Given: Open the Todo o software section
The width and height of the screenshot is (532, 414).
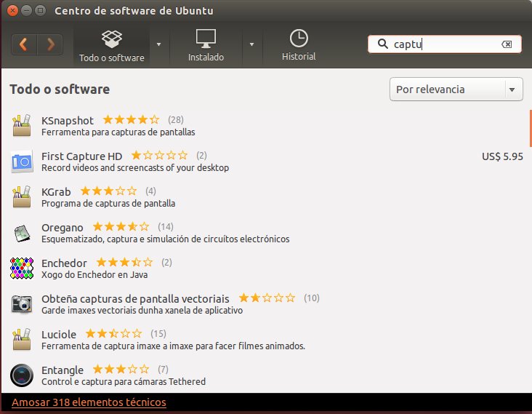Looking at the screenshot, I should point(112,46).
